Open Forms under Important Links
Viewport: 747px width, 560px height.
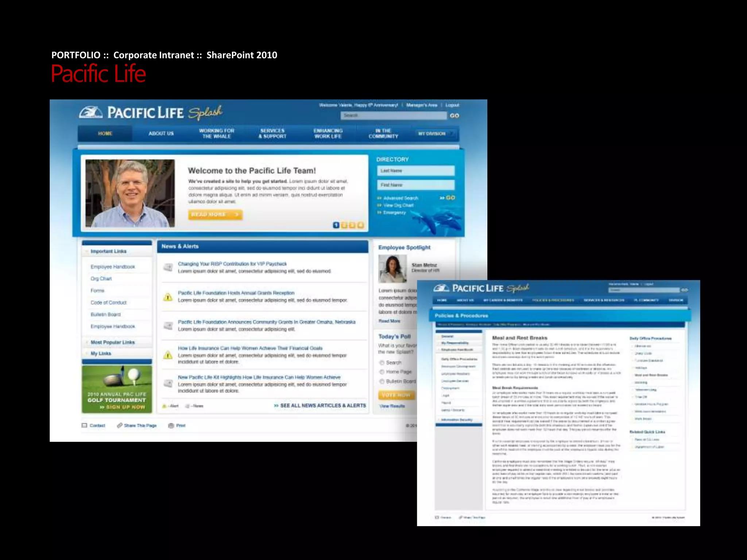pos(97,291)
